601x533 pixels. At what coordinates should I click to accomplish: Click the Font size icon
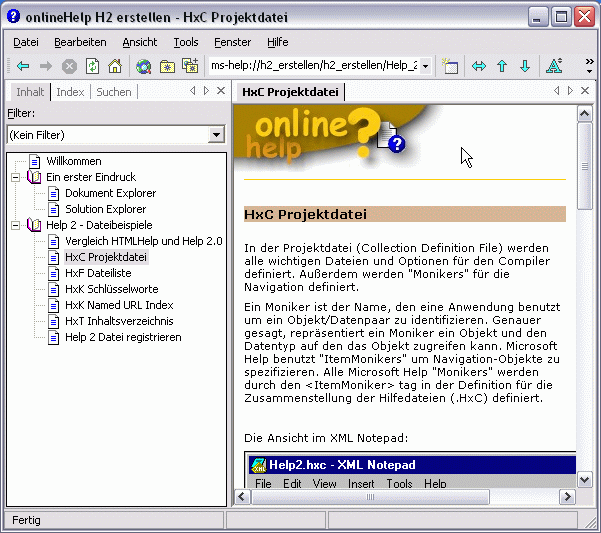555,67
